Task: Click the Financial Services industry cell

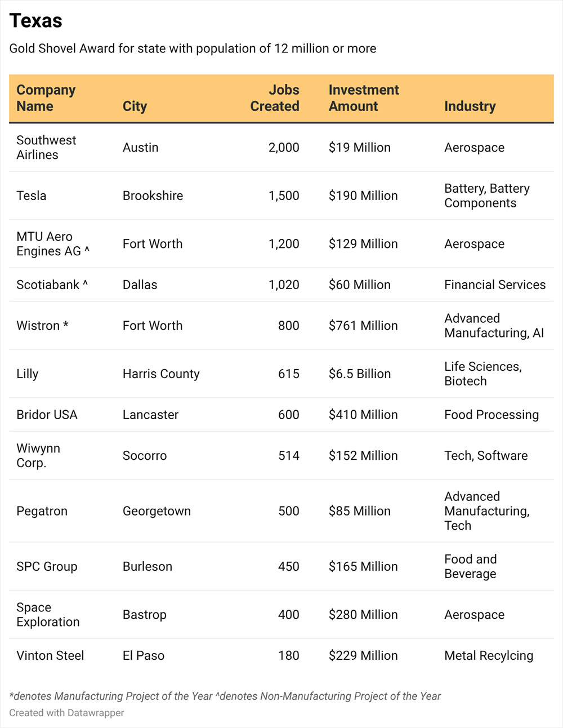Action: [495, 285]
